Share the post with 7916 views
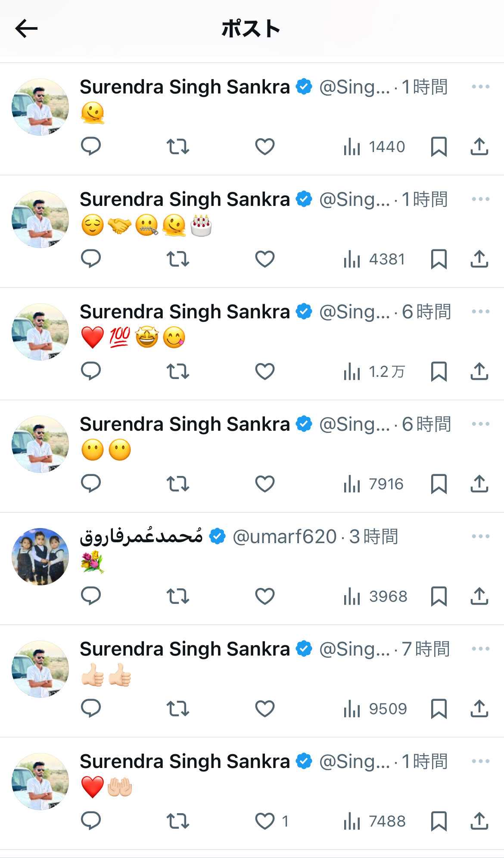This screenshot has width=504, height=858. point(479,484)
